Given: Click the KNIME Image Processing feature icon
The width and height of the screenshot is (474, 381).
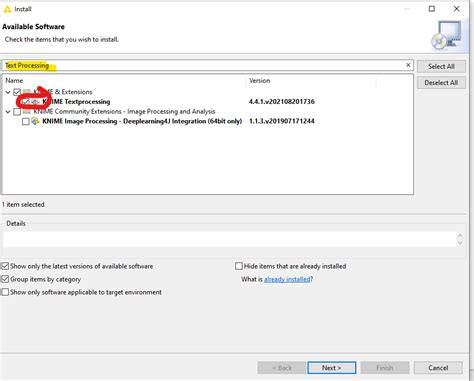Looking at the screenshot, I should coord(35,121).
